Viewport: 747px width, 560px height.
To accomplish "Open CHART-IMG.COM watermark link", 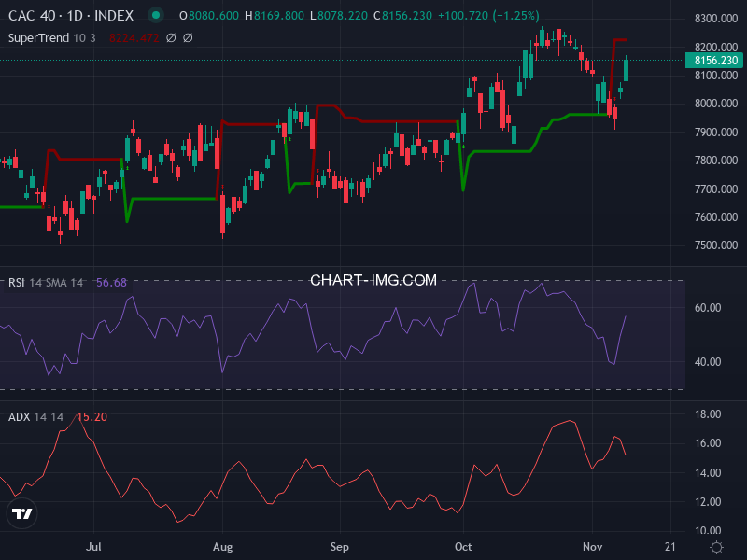I will click(373, 279).
